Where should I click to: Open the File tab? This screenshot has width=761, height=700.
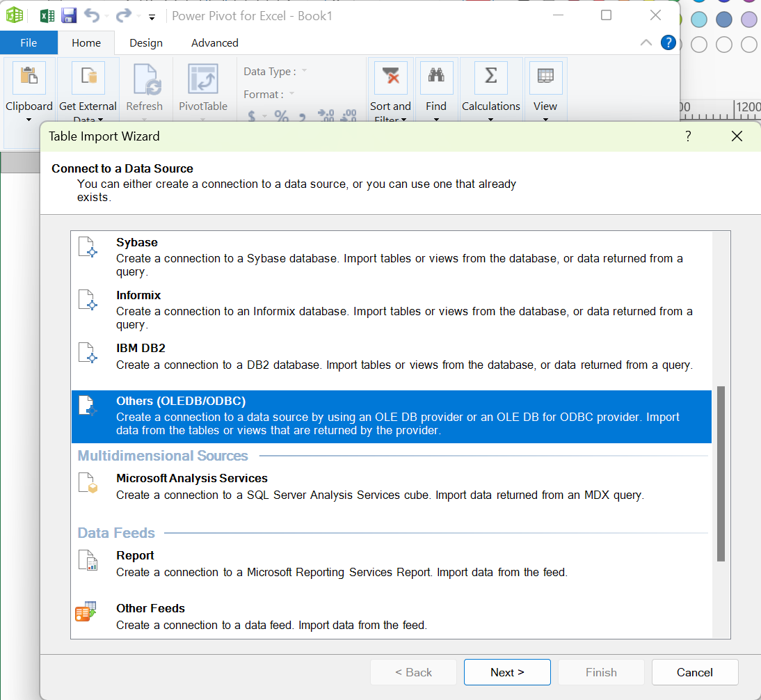point(29,42)
